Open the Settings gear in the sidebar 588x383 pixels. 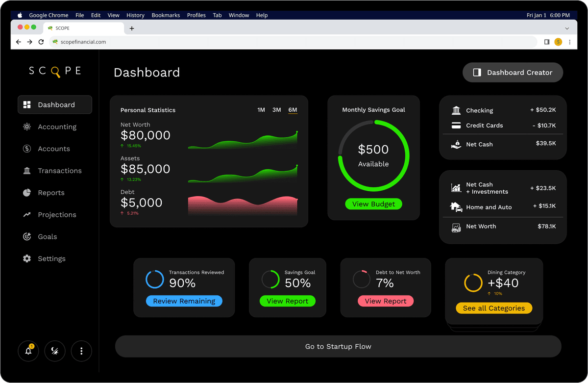pyautogui.click(x=27, y=258)
